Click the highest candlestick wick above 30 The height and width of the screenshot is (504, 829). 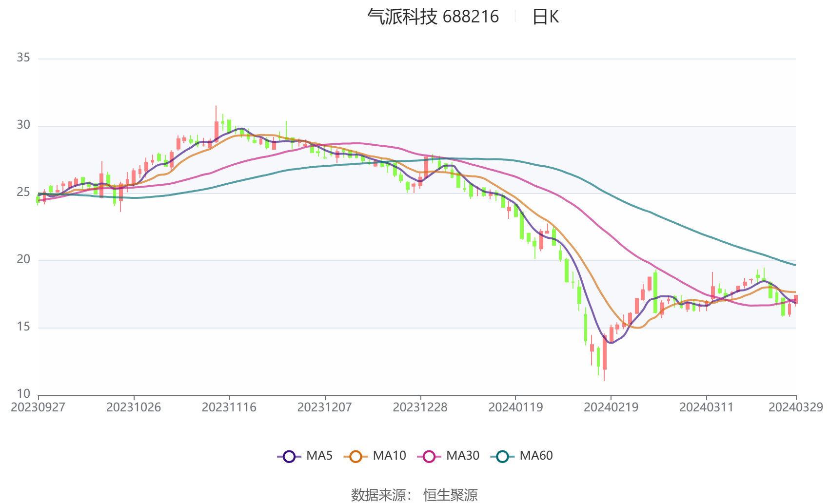point(216,124)
